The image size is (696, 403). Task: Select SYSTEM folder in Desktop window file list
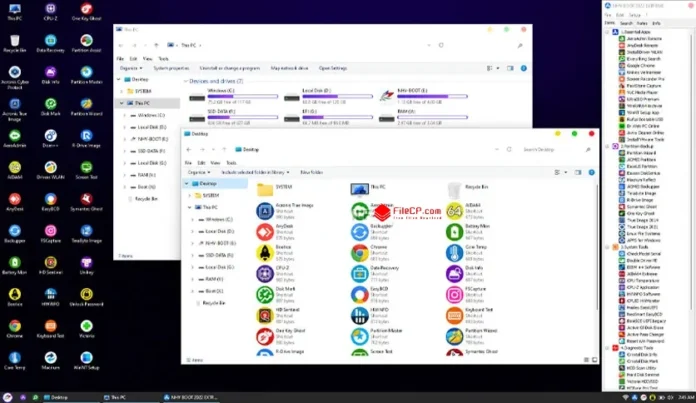(275, 190)
